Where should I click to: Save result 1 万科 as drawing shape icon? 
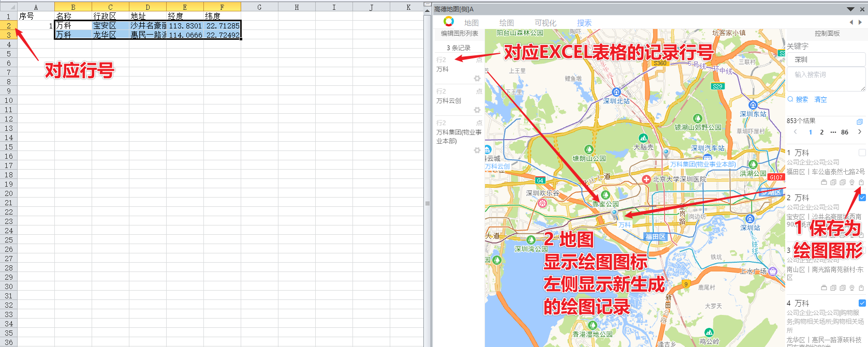point(861,183)
